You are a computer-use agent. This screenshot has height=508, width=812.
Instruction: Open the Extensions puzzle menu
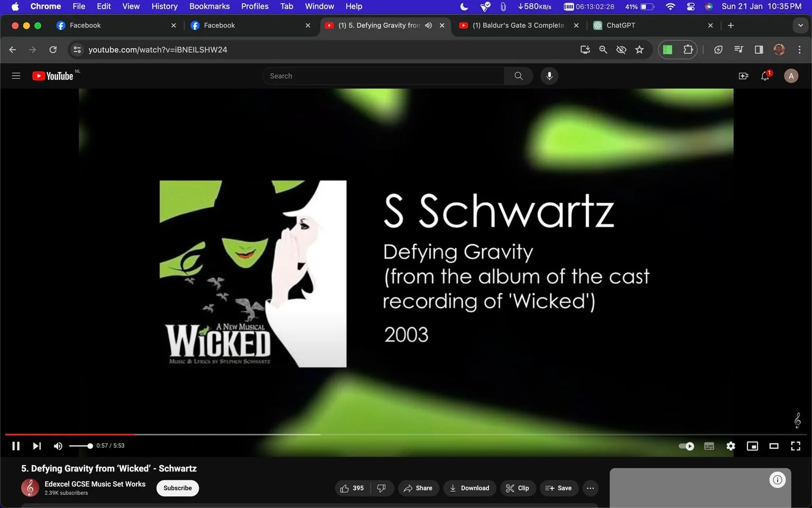point(688,49)
